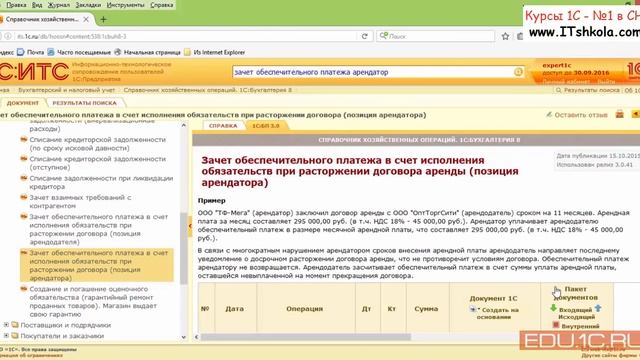This screenshot has height=360, width=640.
Task: Click the Пример heading text
Action: pos(211,200)
